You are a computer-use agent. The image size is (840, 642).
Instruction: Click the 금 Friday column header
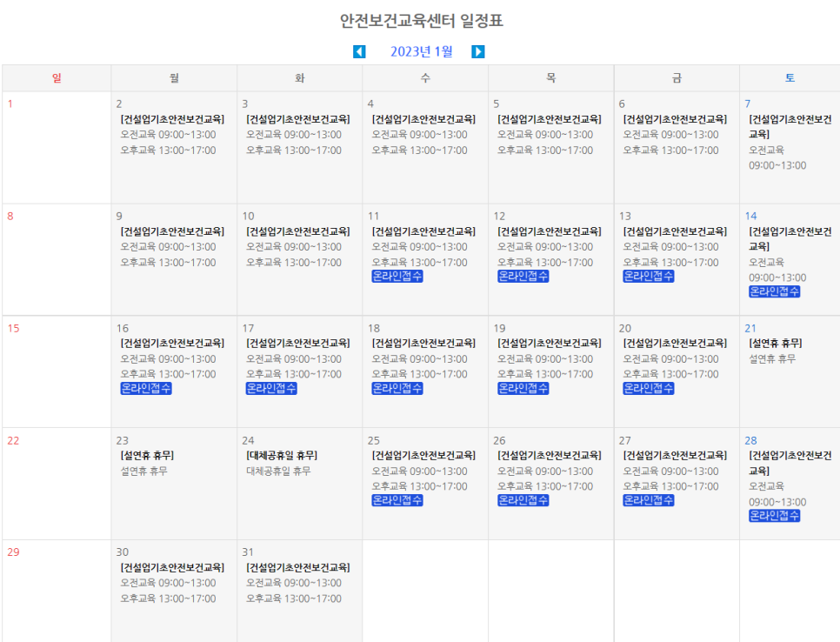[x=677, y=78]
